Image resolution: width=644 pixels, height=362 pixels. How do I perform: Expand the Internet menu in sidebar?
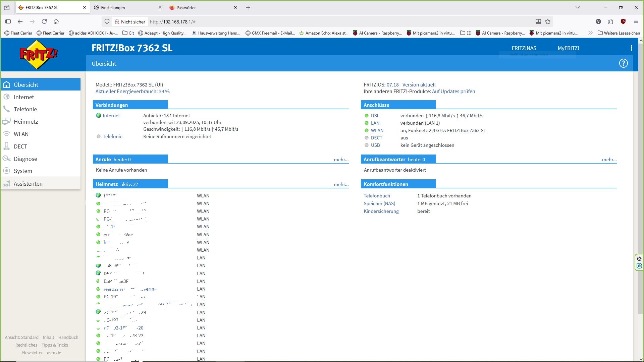tap(24, 97)
